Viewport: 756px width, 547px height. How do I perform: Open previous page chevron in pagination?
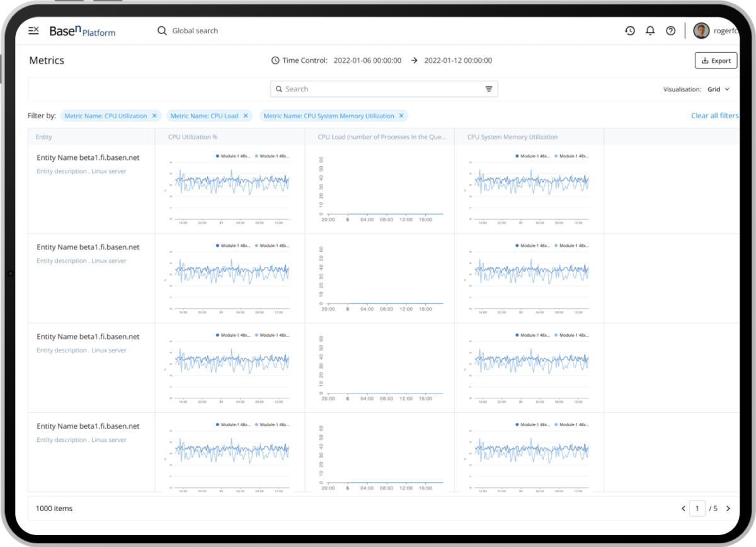tap(683, 509)
